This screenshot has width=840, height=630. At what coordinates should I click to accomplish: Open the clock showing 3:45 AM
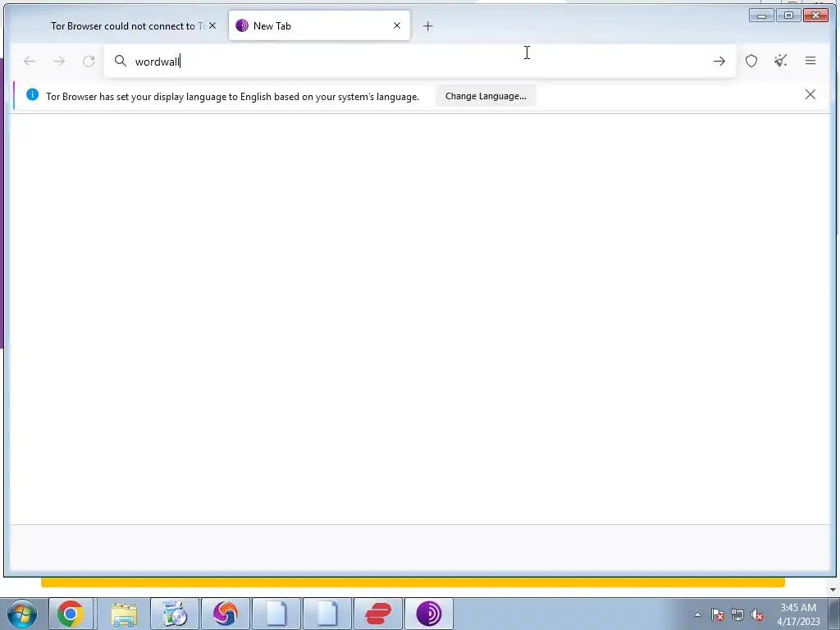798,614
